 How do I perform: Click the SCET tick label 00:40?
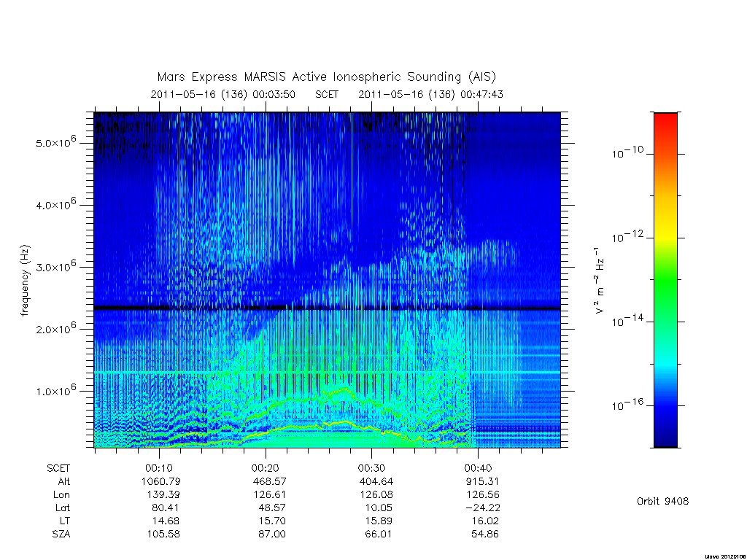(479, 468)
